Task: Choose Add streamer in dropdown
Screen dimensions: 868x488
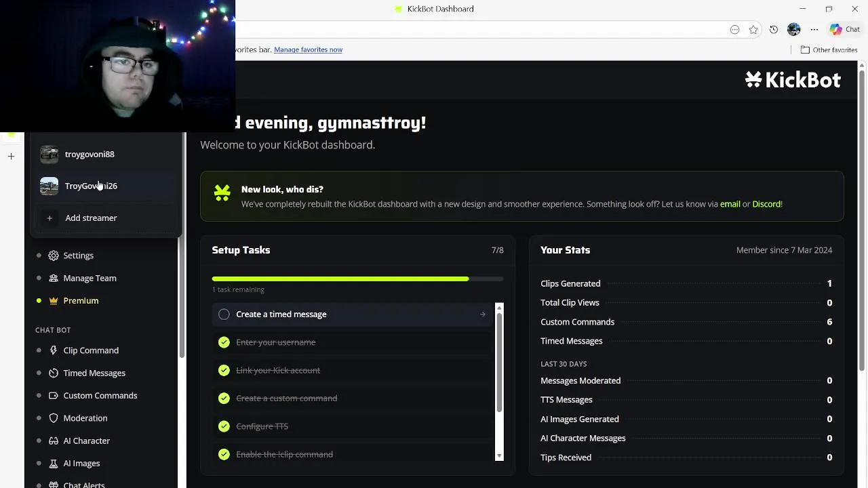Action: click(106, 218)
